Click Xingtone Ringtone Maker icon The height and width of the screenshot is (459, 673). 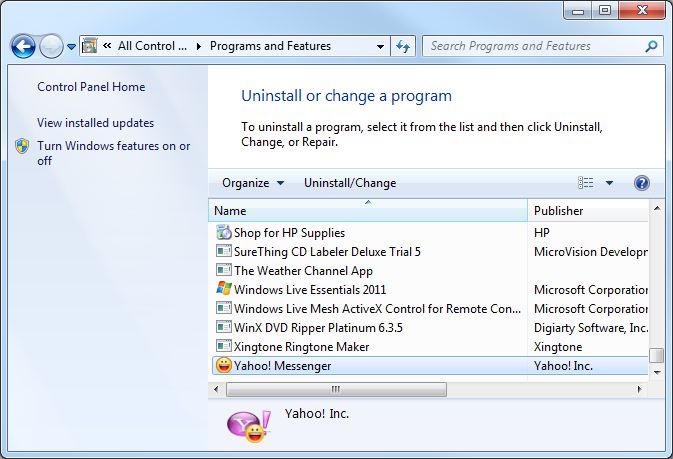tap(224, 346)
